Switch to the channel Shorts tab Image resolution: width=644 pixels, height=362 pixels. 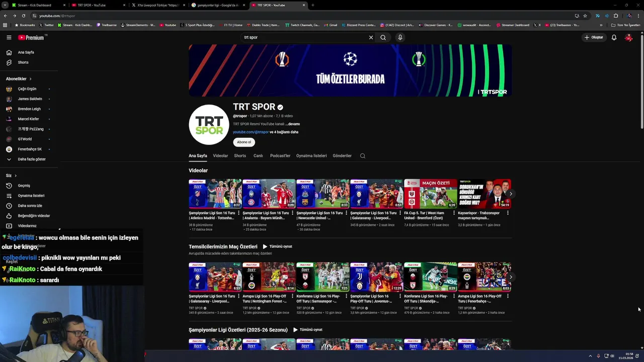tap(240, 156)
